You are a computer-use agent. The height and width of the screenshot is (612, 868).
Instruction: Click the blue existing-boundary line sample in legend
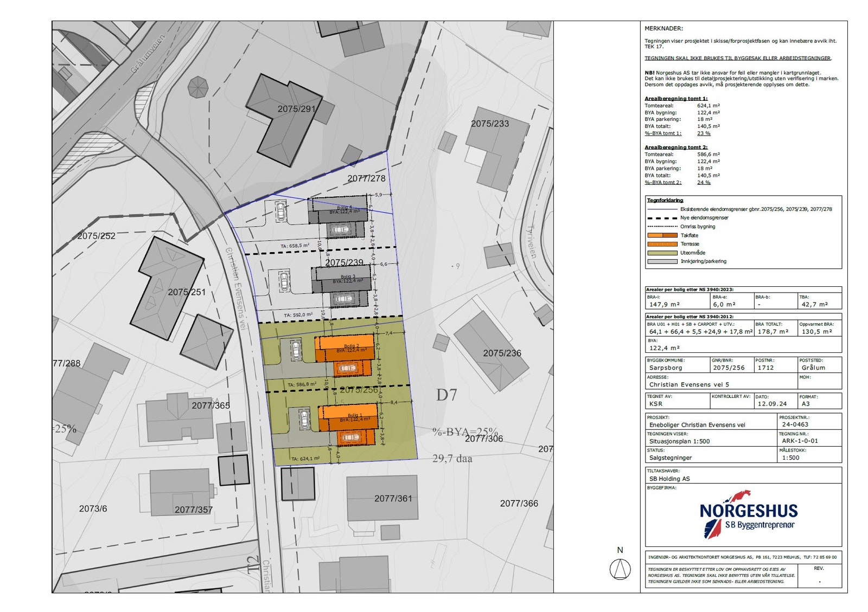coord(662,209)
